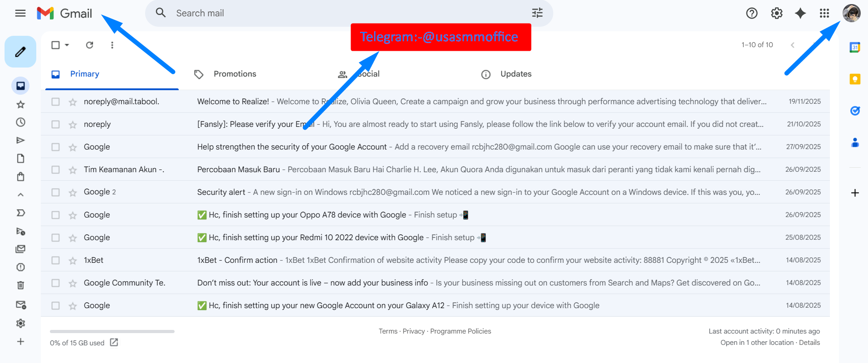
Task: Open Support help question mark icon
Action: pos(752,13)
